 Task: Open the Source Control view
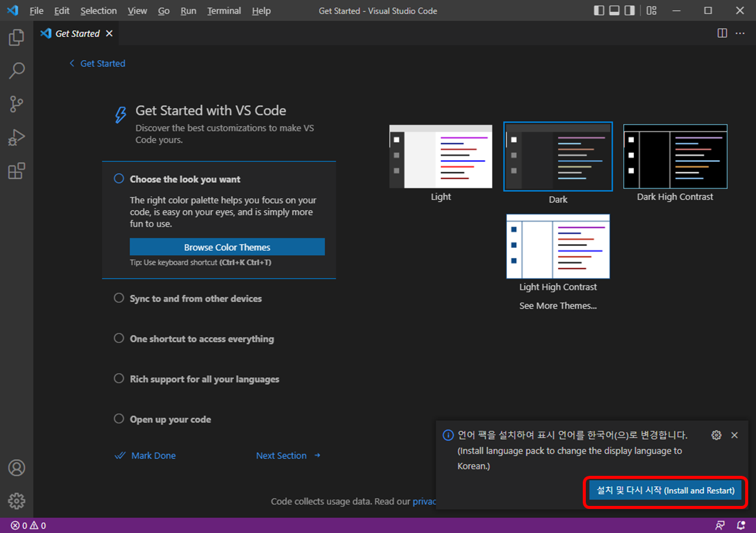(x=16, y=104)
